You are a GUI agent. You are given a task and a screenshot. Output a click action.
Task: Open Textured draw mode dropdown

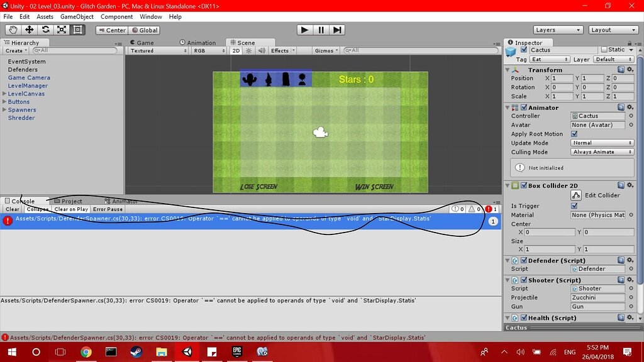coord(158,50)
